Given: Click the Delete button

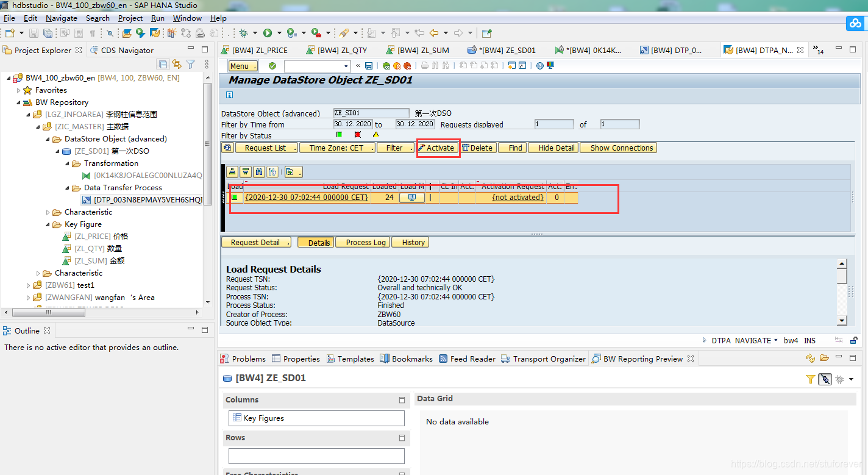Looking at the screenshot, I should 477,148.
